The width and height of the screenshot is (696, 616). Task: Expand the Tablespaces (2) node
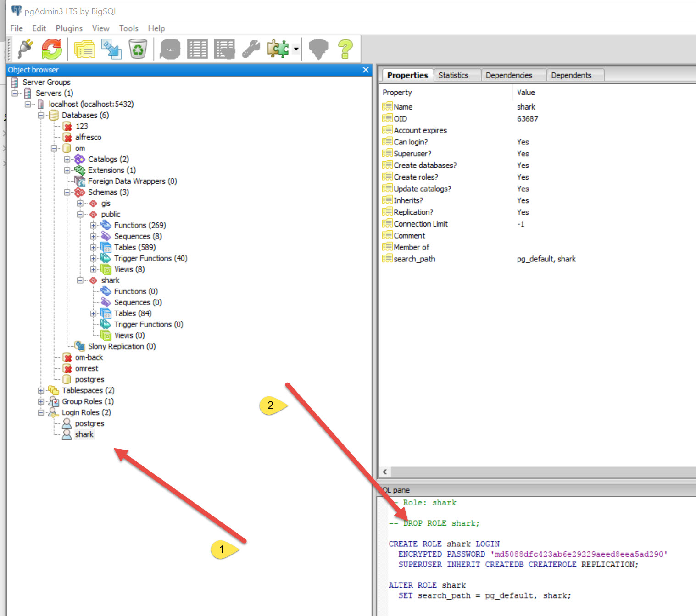[41, 391]
